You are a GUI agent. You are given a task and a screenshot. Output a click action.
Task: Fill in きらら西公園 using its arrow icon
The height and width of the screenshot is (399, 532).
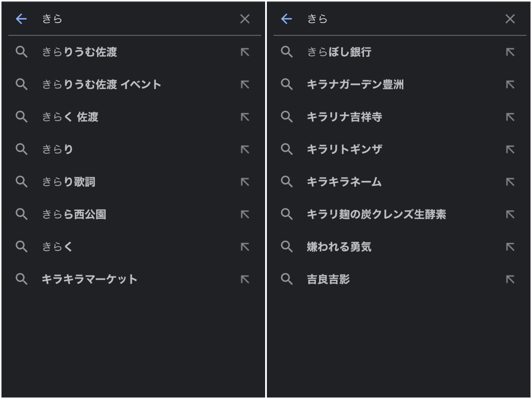[x=245, y=215]
